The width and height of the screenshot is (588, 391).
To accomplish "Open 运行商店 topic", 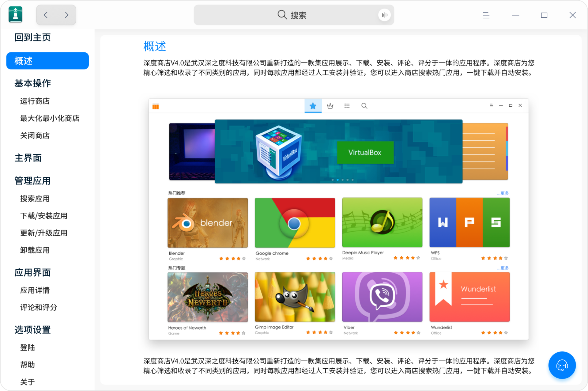I will pyautogui.click(x=35, y=101).
